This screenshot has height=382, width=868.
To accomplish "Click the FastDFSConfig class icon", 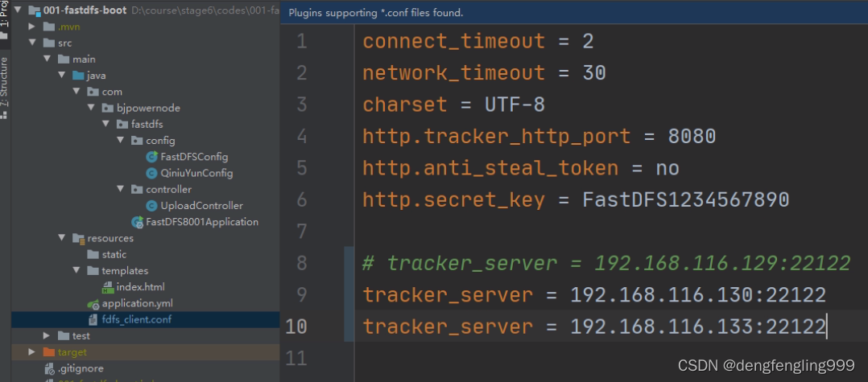I will tap(151, 157).
